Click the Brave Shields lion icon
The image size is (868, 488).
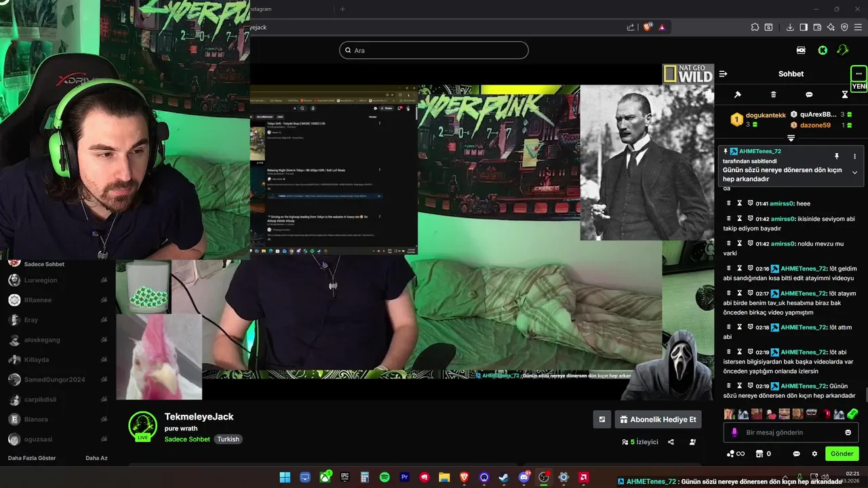648,27
